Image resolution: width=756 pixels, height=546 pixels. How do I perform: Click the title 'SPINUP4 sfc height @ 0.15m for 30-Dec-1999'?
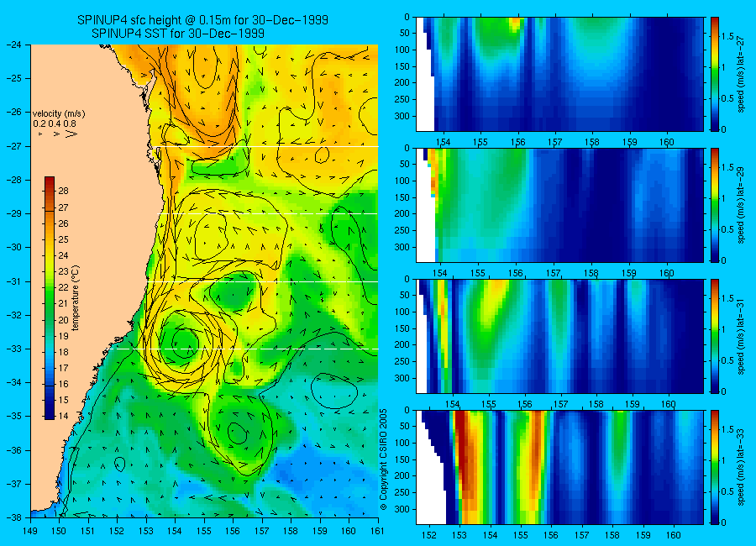pyautogui.click(x=202, y=20)
